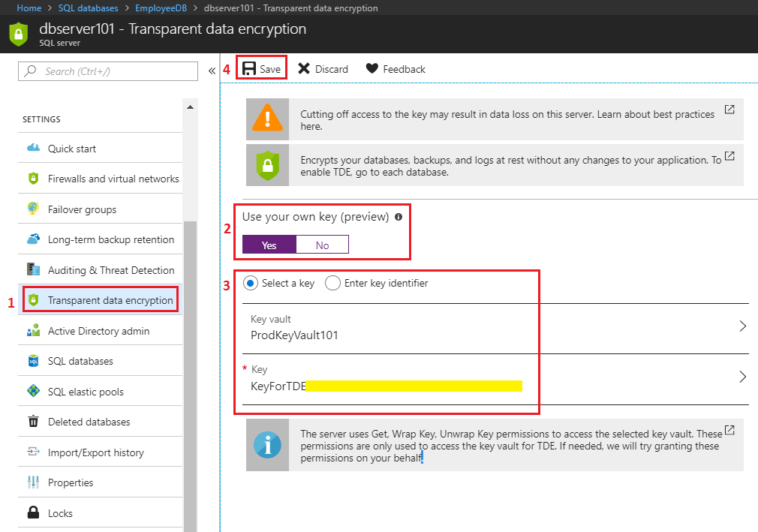The height and width of the screenshot is (532, 758).
Task: Click the Quick start cloud icon
Action: tap(33, 147)
